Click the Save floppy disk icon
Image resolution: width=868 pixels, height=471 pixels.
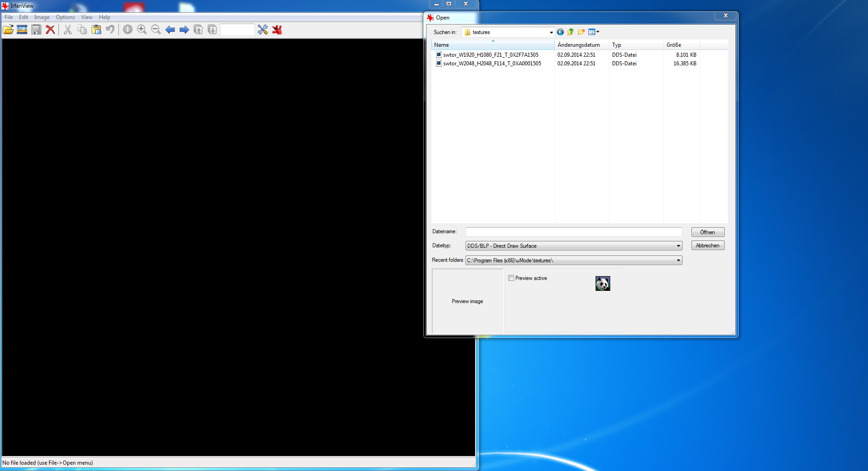[x=36, y=30]
